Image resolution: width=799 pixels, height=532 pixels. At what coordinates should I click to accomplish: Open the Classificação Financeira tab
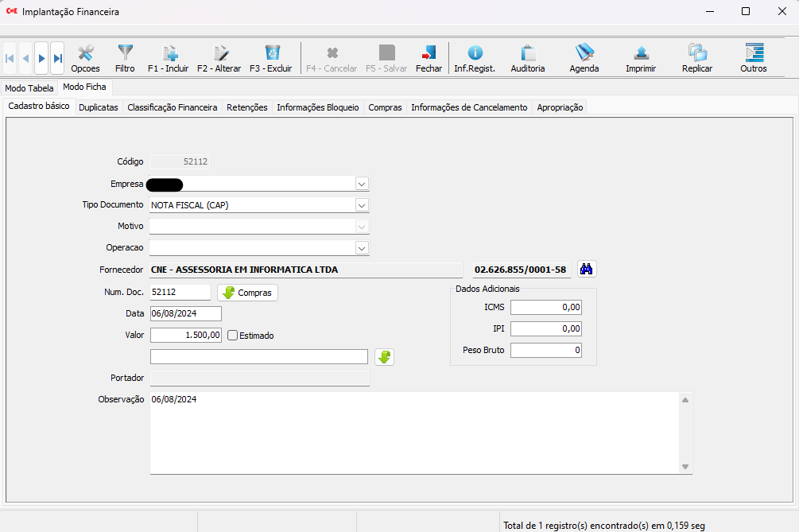172,107
